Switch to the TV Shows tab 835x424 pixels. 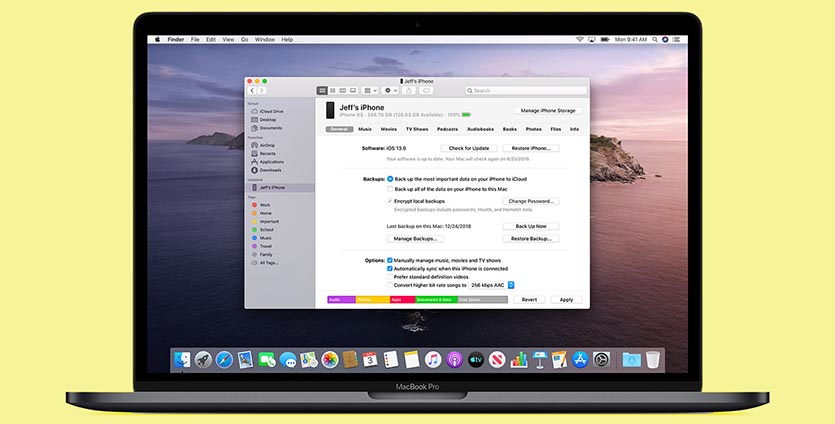(417, 129)
